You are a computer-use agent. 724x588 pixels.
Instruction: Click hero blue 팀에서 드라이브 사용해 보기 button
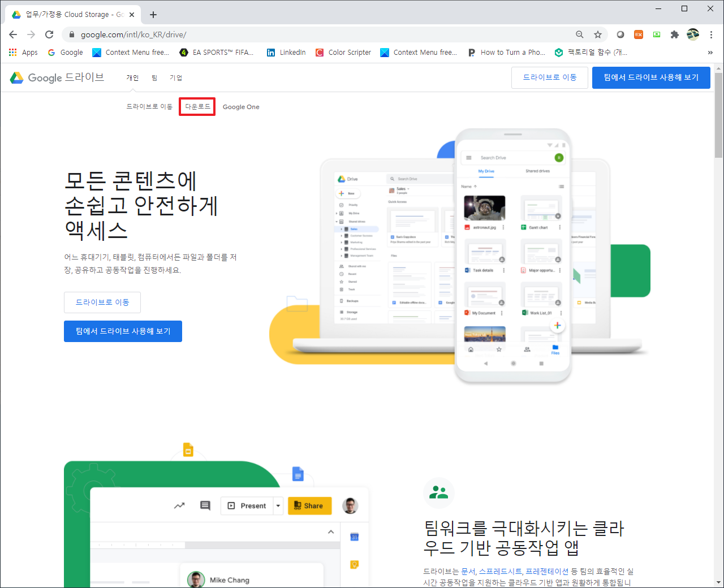tap(123, 331)
